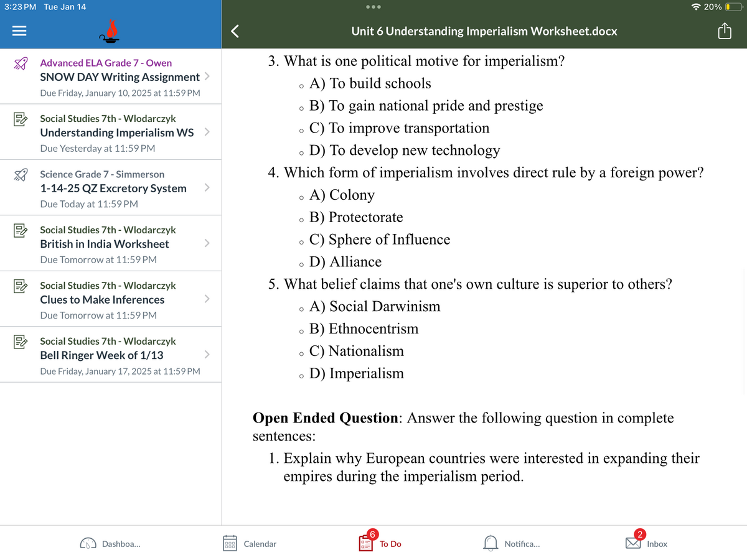Tap the battery indicator in status bar
The image size is (747, 560).
click(x=734, y=7)
